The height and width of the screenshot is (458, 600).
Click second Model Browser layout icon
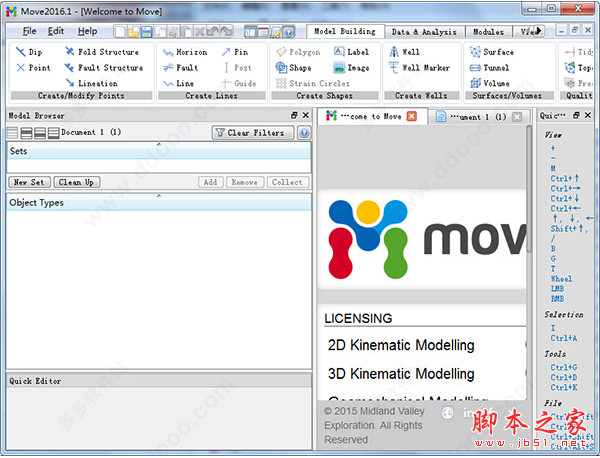tap(26, 133)
